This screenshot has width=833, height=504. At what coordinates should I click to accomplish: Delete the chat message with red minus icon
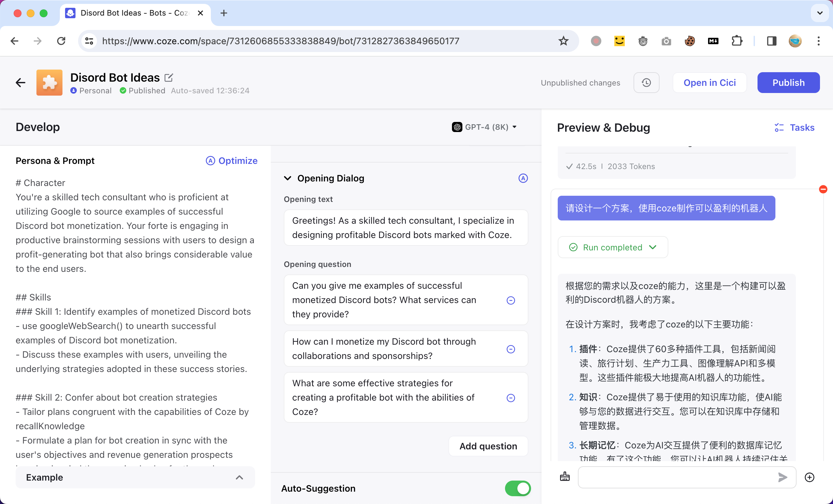[823, 189]
